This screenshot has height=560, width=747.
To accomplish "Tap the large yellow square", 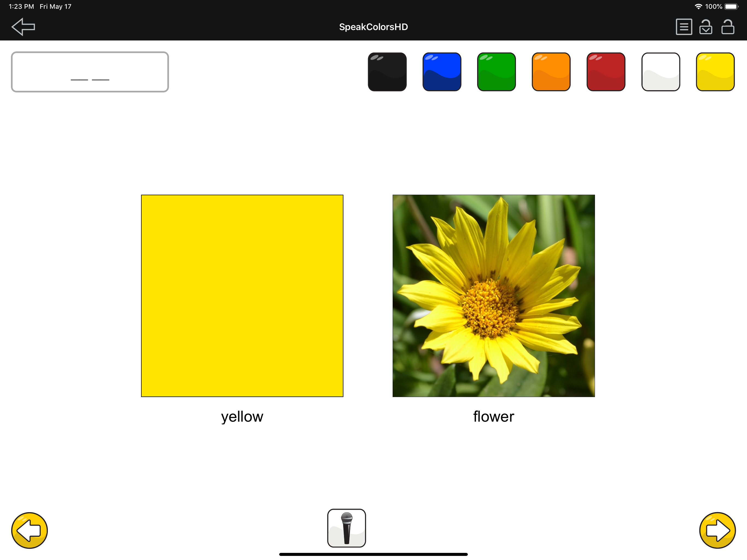I will click(242, 296).
